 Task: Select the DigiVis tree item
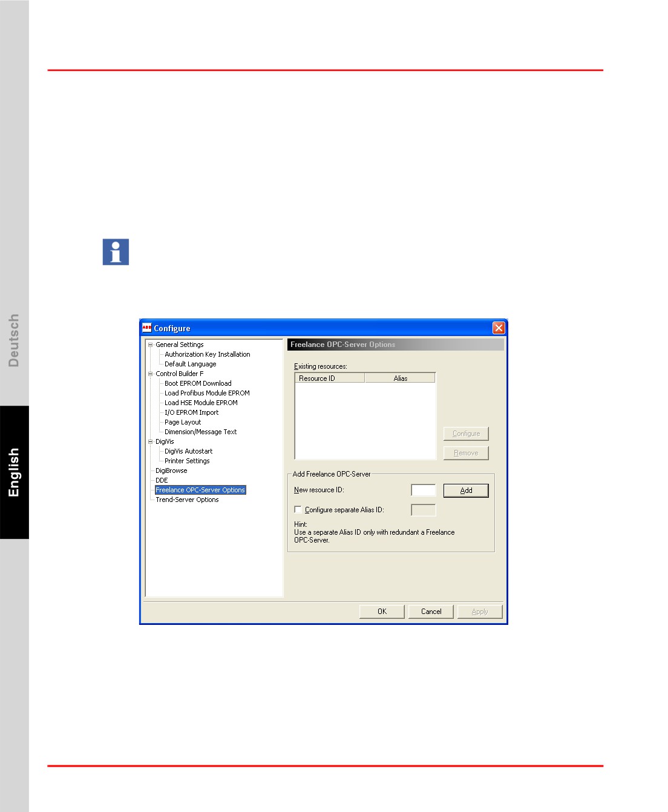pos(165,441)
